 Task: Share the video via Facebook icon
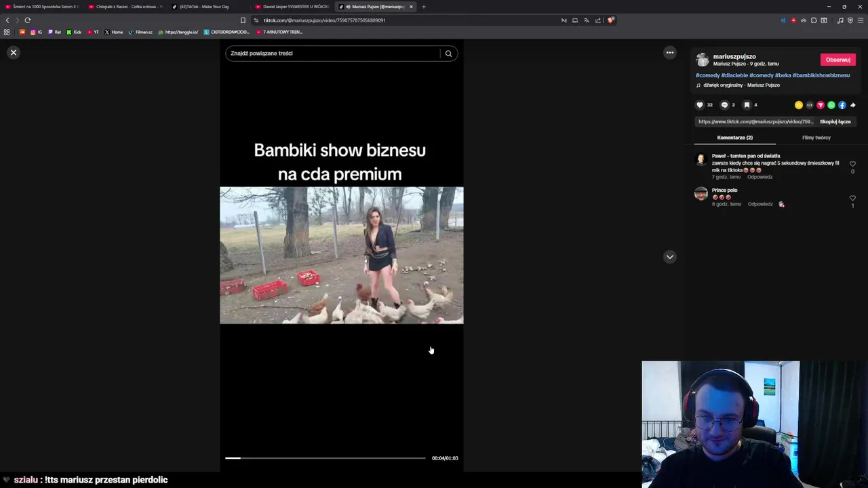point(842,105)
